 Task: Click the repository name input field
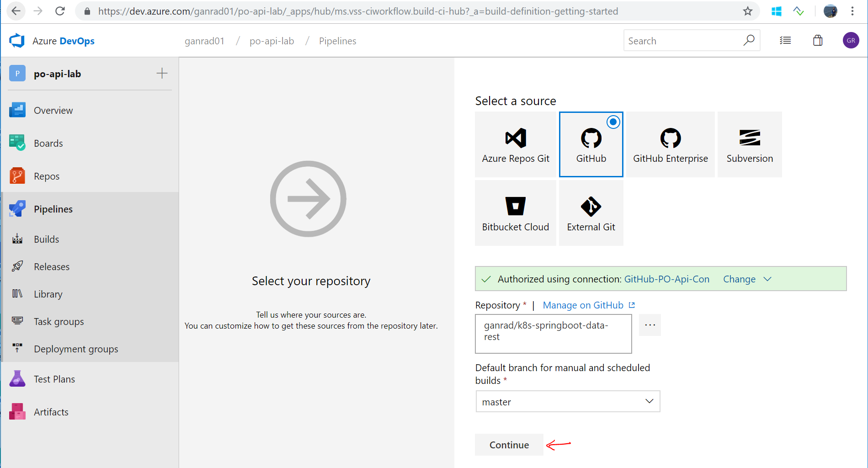554,334
